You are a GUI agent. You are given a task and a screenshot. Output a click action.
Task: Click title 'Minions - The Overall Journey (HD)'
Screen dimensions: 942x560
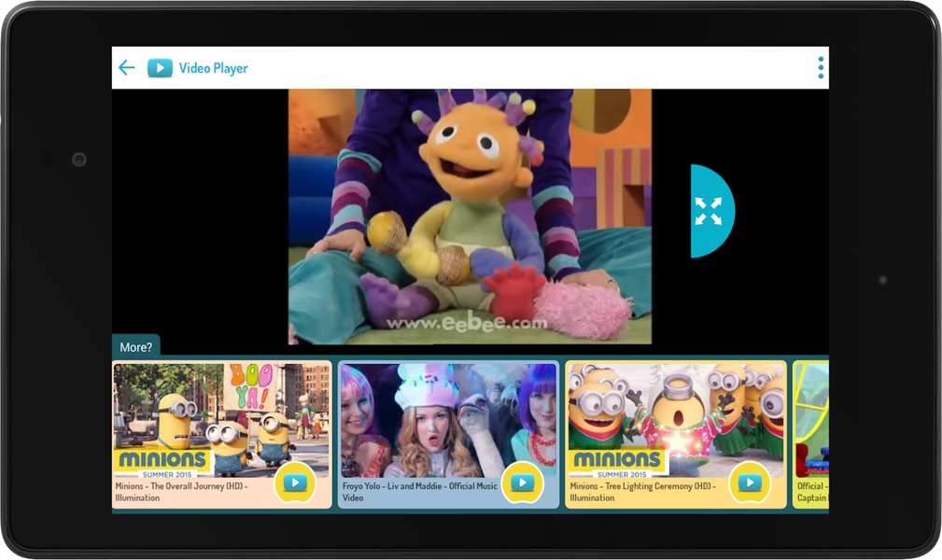pyautogui.click(x=181, y=486)
